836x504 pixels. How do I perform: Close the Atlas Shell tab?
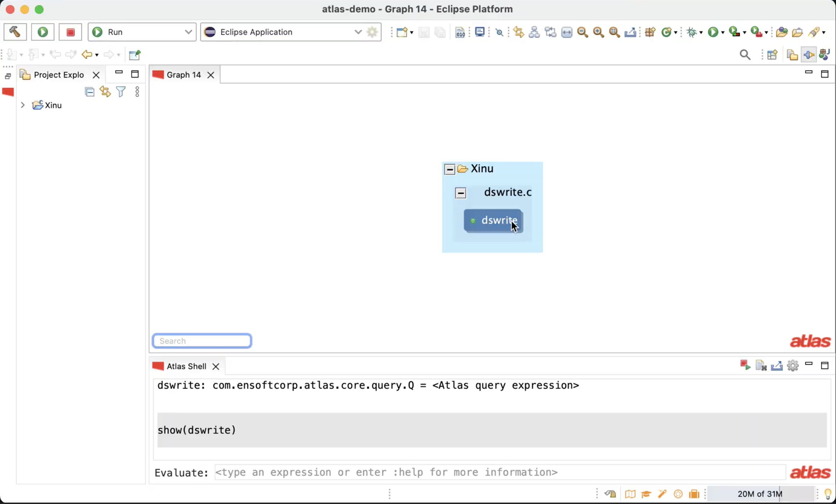[x=216, y=367]
